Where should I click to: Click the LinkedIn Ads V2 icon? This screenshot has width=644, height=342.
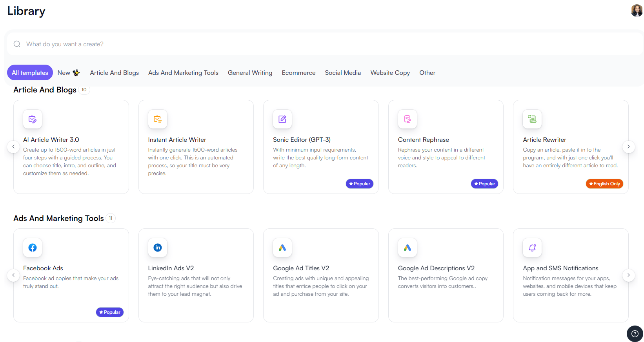click(158, 248)
